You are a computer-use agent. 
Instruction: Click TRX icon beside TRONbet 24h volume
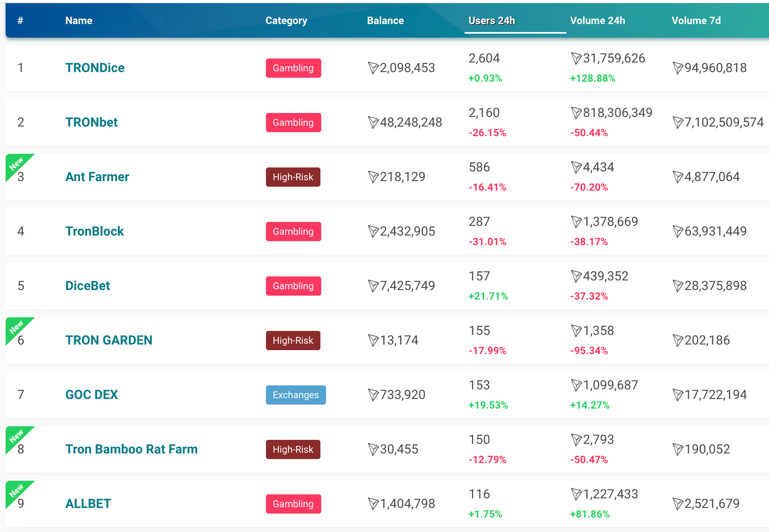[x=576, y=113]
